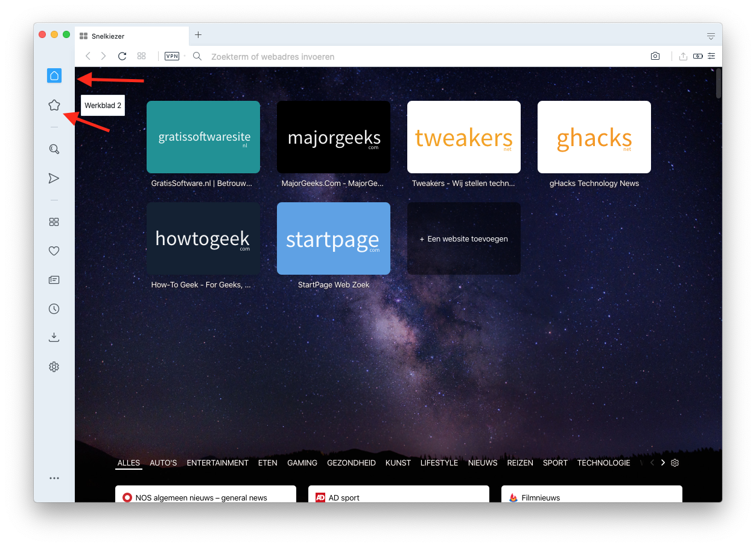Expand the tab list menu at top right
The width and height of the screenshot is (756, 547).
pyautogui.click(x=711, y=36)
